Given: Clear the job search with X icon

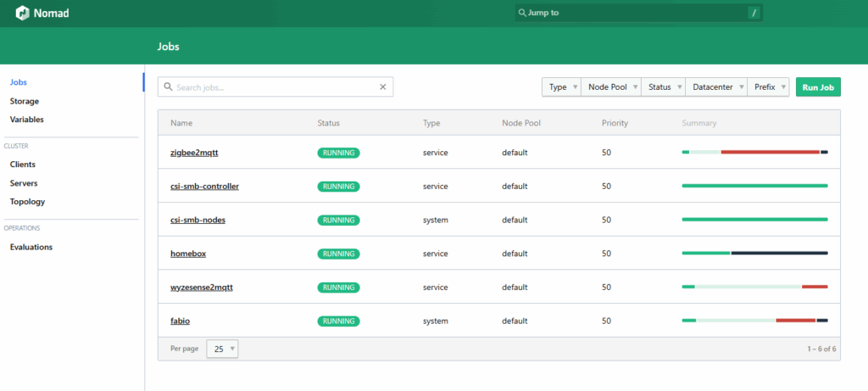Looking at the screenshot, I should tap(382, 87).
